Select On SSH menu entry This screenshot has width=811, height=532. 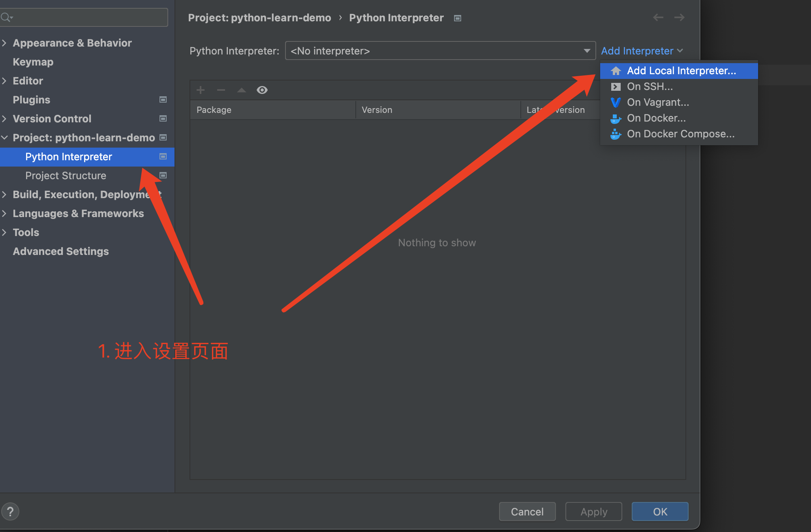click(x=650, y=86)
